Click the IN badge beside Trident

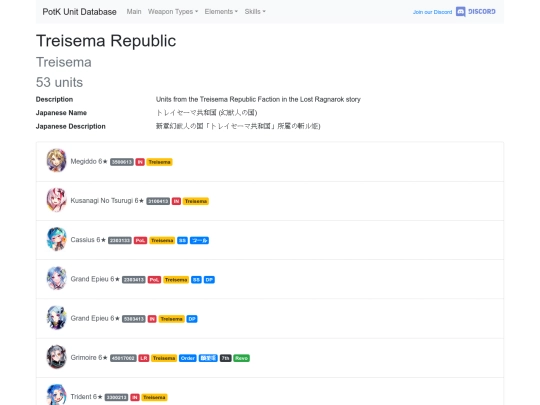coord(135,397)
